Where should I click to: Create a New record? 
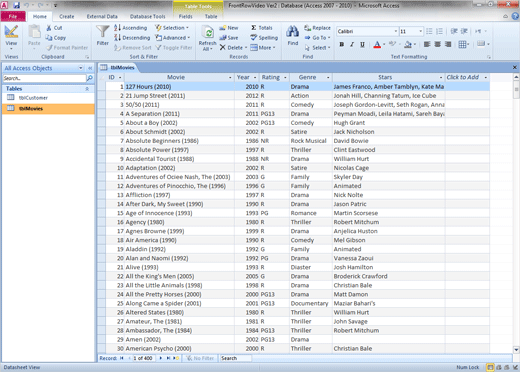coord(229,28)
